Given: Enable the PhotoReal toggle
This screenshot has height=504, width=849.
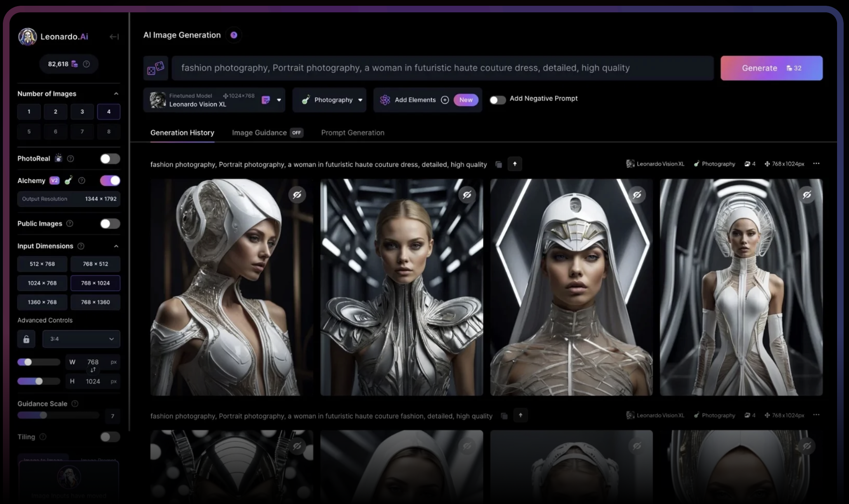Looking at the screenshot, I should (110, 159).
